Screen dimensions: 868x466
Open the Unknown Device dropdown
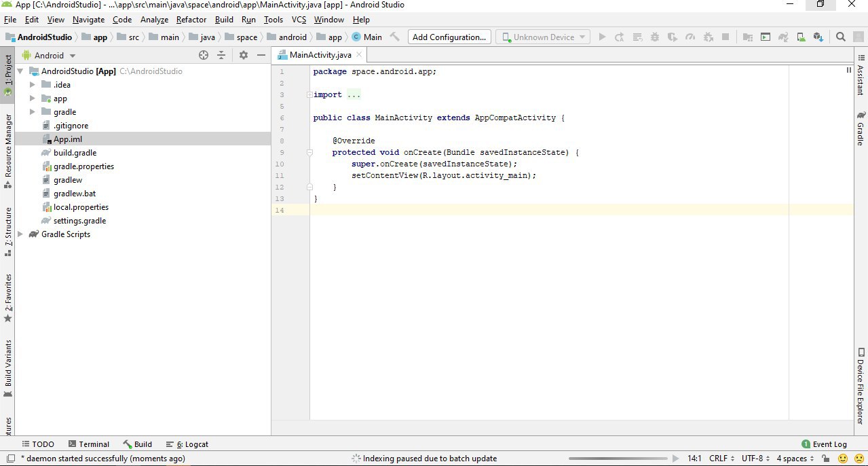[543, 37]
